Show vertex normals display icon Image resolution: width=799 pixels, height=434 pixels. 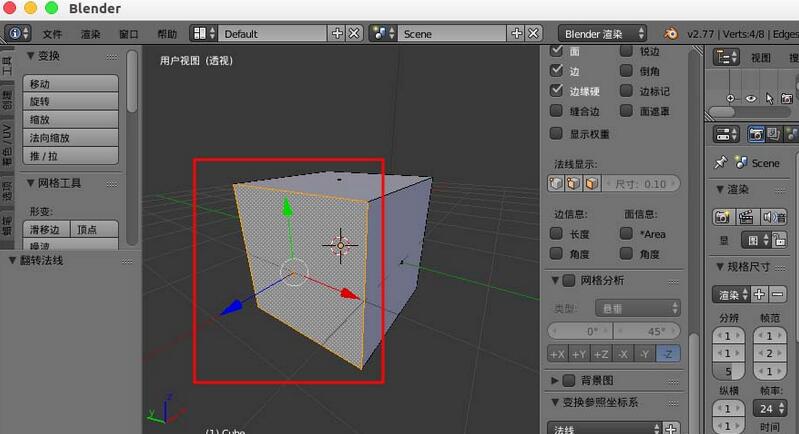tap(556, 183)
